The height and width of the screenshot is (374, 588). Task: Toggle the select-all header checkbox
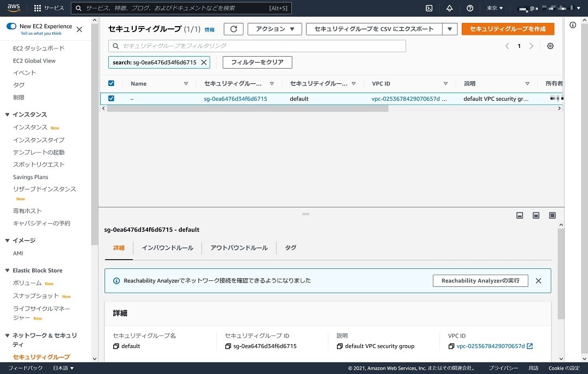point(111,83)
